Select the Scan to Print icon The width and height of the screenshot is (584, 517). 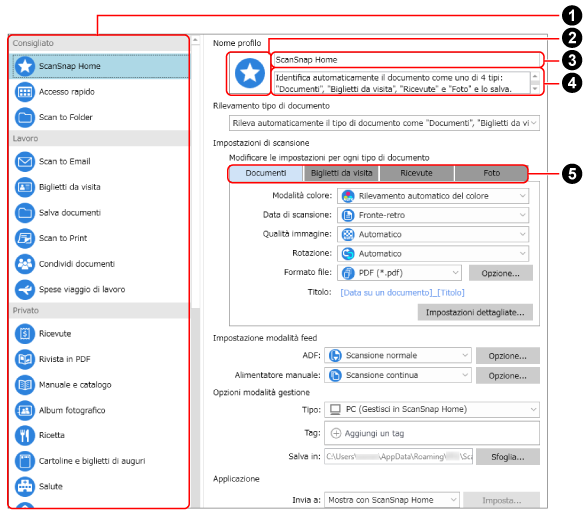pyautogui.click(x=25, y=238)
